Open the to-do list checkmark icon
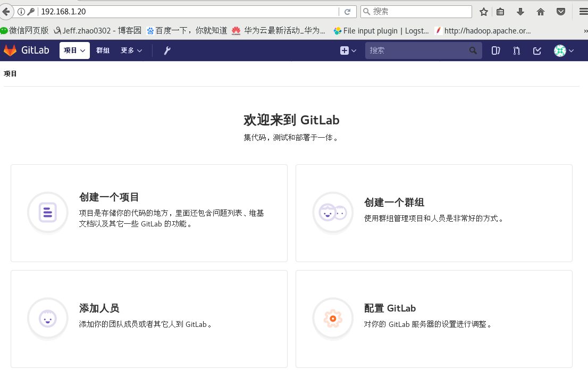Screen dimensions: 588x370 tap(537, 50)
